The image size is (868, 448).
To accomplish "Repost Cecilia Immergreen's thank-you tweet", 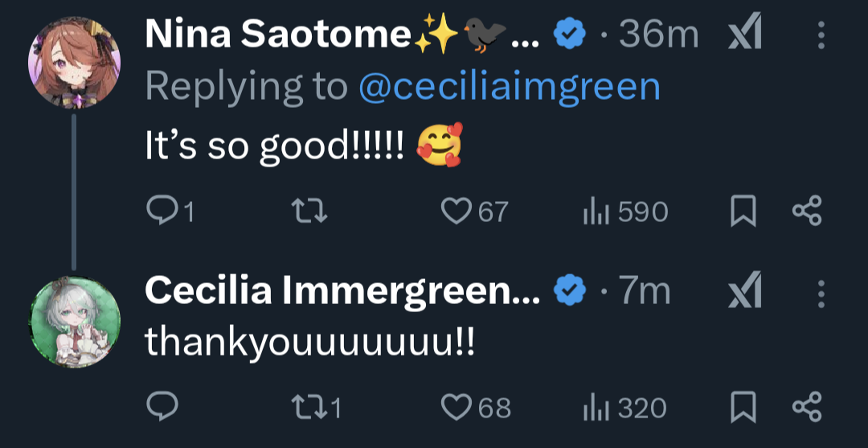I will point(309,407).
